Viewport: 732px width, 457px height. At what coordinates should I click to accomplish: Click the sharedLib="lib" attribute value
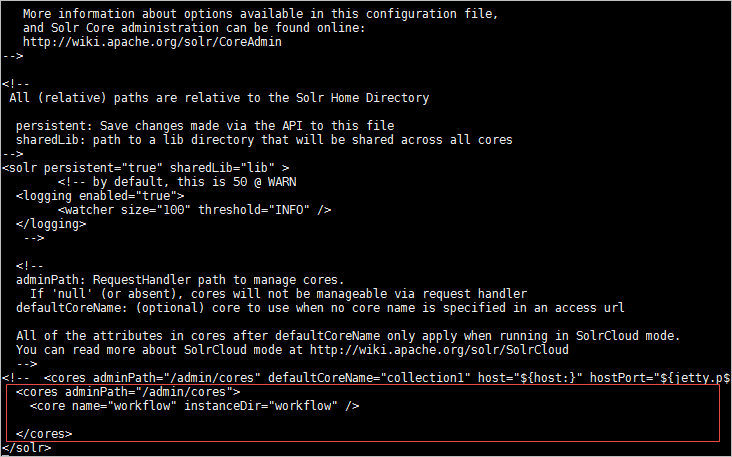[x=226, y=168]
